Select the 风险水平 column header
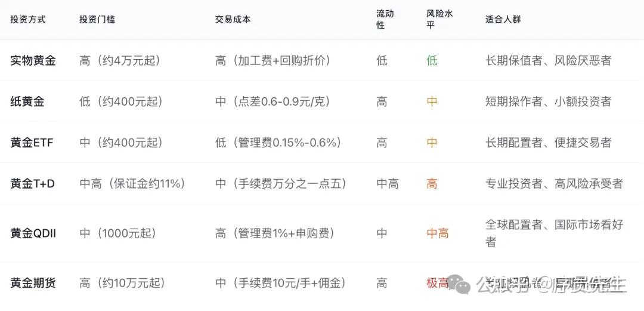 point(439,19)
